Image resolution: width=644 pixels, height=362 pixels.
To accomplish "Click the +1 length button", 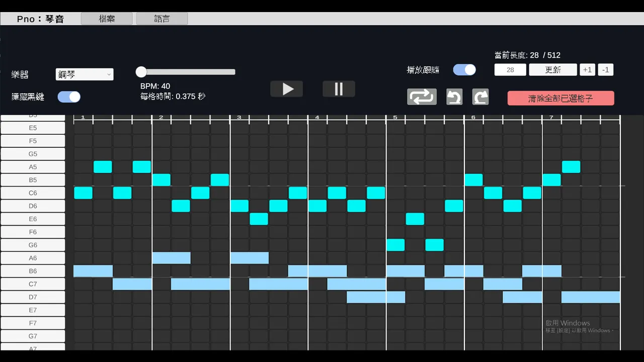I will tap(587, 70).
